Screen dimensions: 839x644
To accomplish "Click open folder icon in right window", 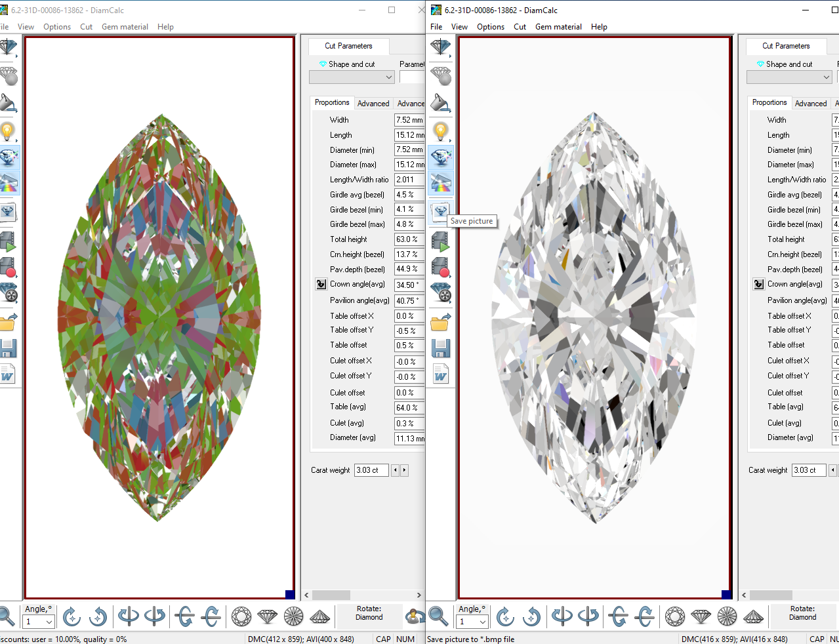I will click(x=440, y=321).
